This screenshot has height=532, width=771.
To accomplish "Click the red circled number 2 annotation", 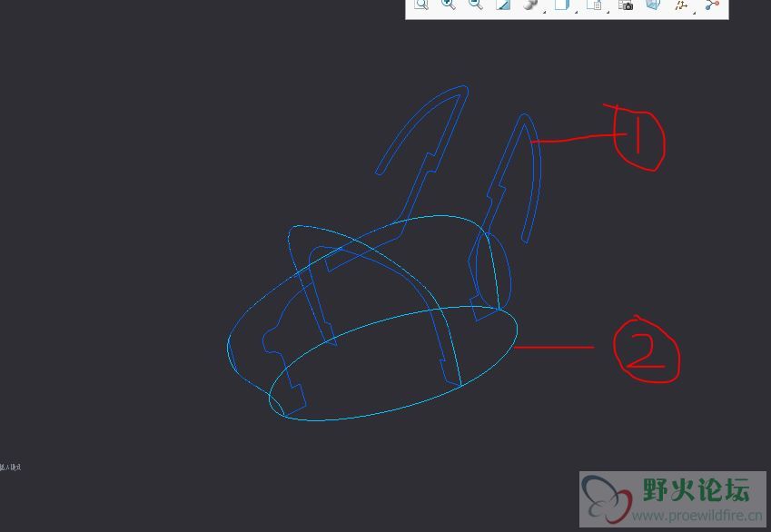I will tap(646, 350).
